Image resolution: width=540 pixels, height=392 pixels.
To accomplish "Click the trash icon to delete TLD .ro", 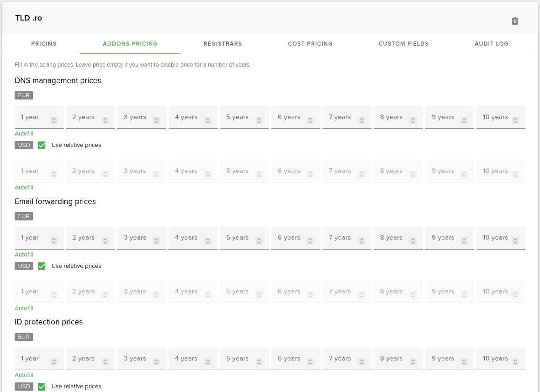I will 515,21.
